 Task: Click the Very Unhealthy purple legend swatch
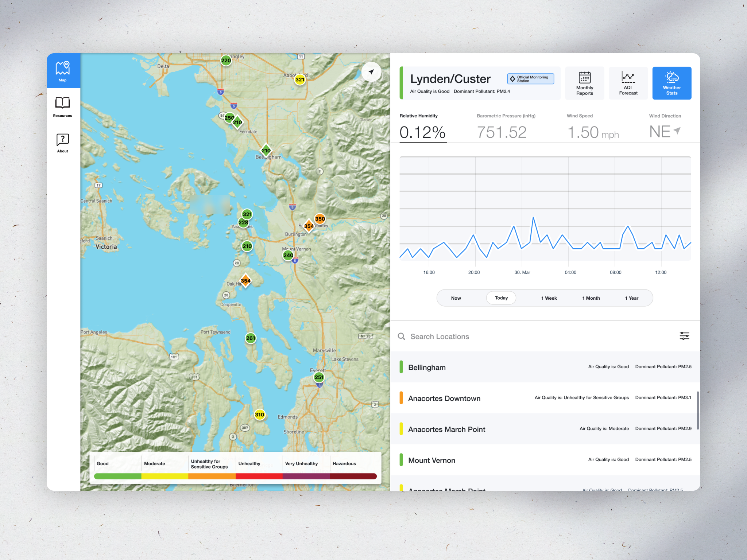(x=306, y=476)
